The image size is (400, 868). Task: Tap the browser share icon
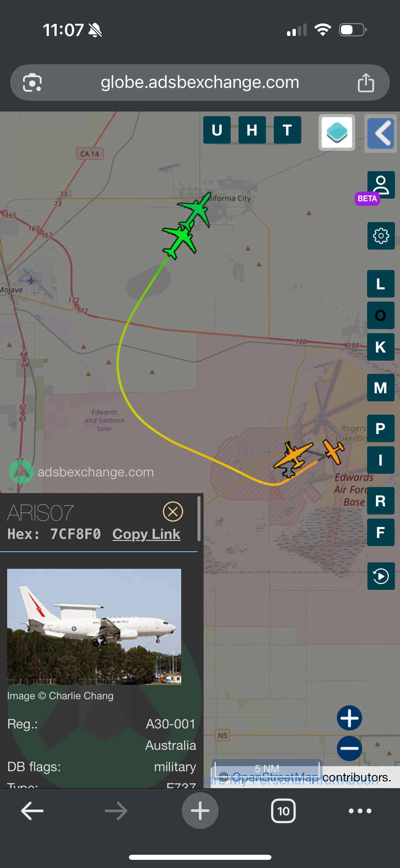pos(366,83)
